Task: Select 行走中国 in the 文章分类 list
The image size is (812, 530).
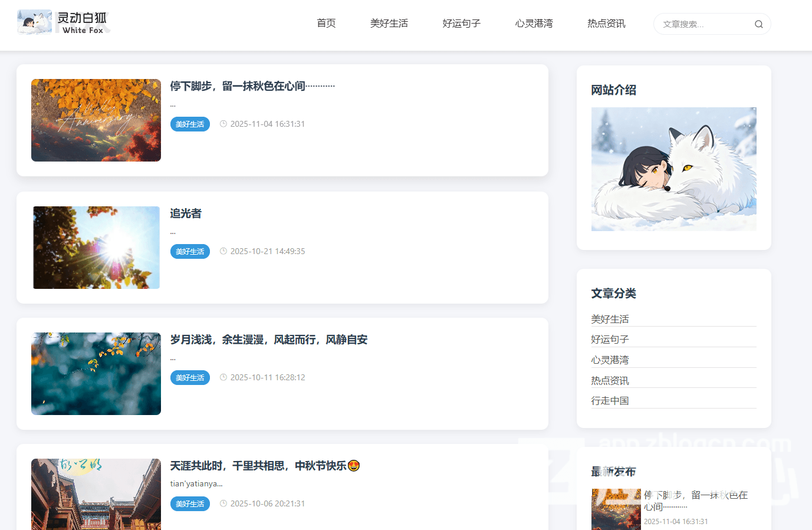Action: click(610, 400)
